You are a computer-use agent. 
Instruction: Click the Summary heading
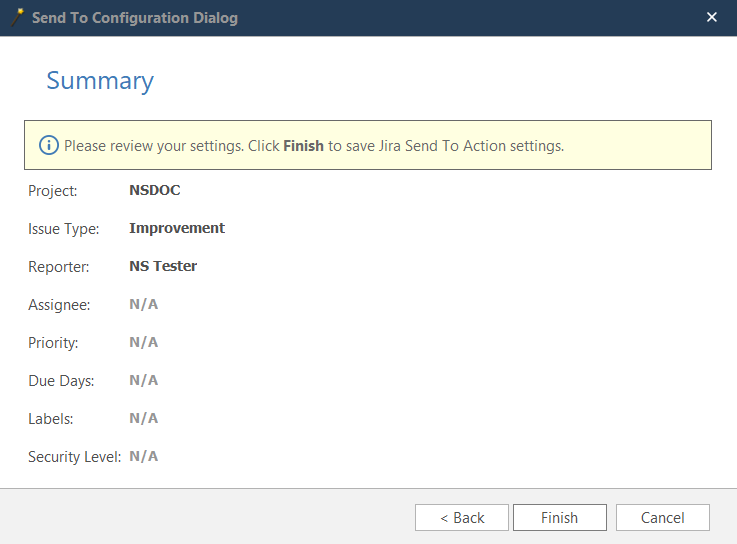(100, 81)
